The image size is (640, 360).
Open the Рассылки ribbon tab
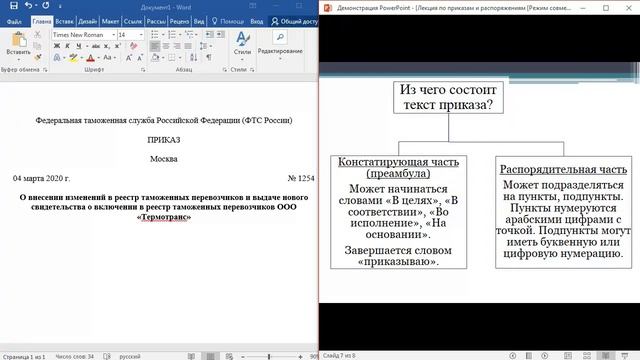[156, 22]
